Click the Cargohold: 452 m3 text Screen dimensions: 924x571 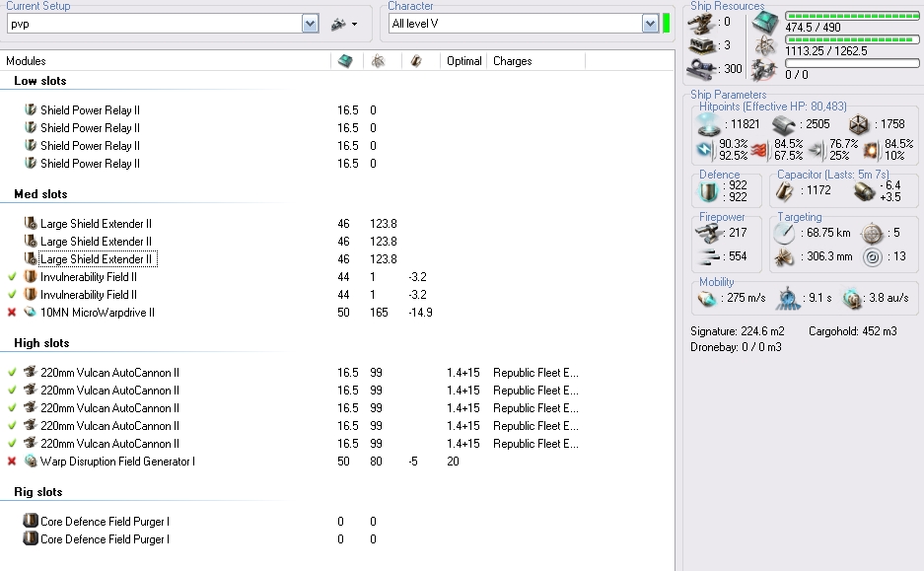pyautogui.click(x=853, y=331)
